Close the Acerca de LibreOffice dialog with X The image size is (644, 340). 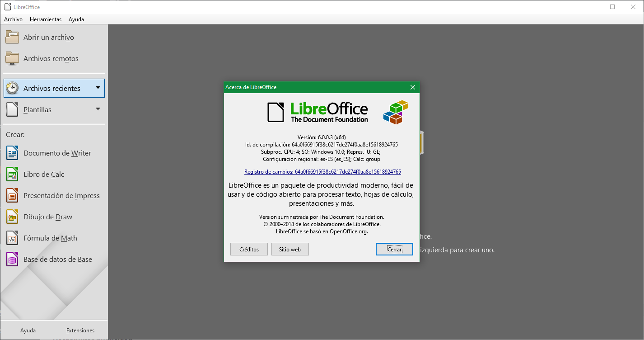(412, 87)
